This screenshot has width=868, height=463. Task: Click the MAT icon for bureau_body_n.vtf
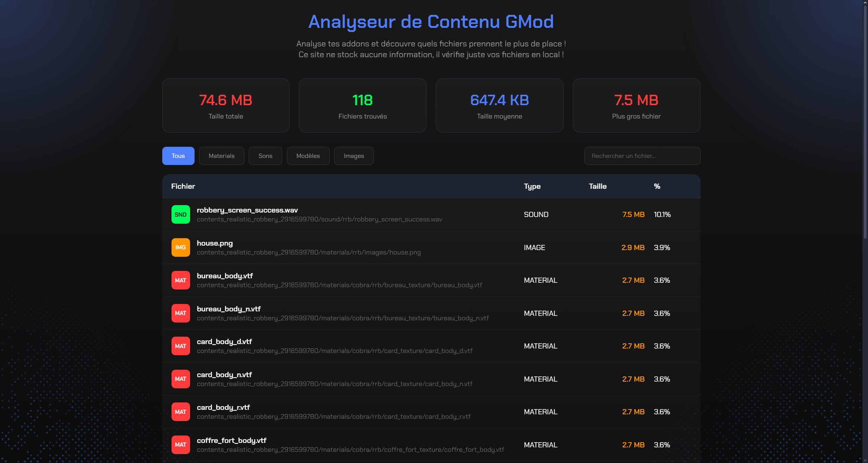[x=180, y=313]
